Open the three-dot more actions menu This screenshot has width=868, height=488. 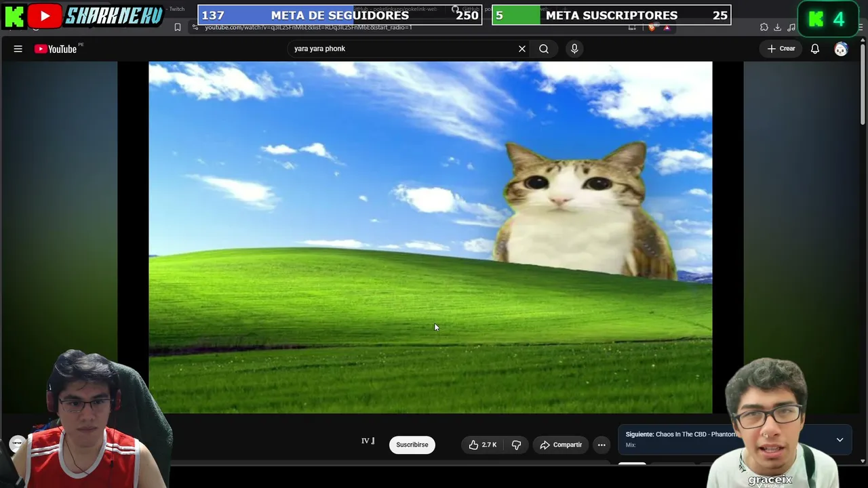pyautogui.click(x=601, y=445)
